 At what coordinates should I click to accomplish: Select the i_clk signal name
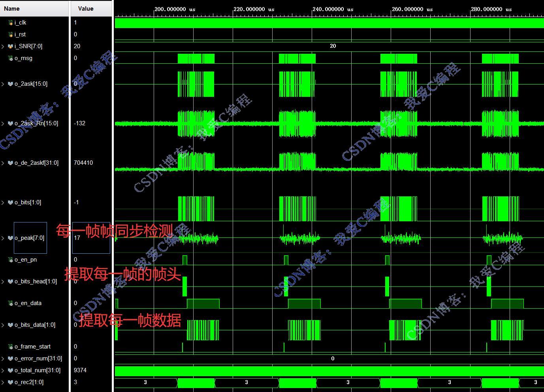pos(20,23)
